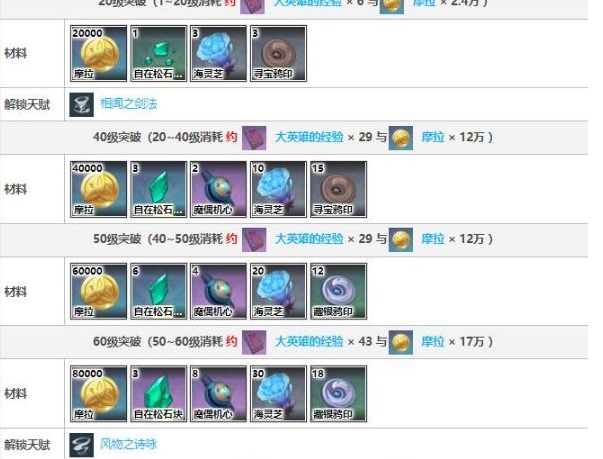The width and height of the screenshot is (603, 459).
Task: Click the 风物之诗咏 talent icon
Action: 82,445
